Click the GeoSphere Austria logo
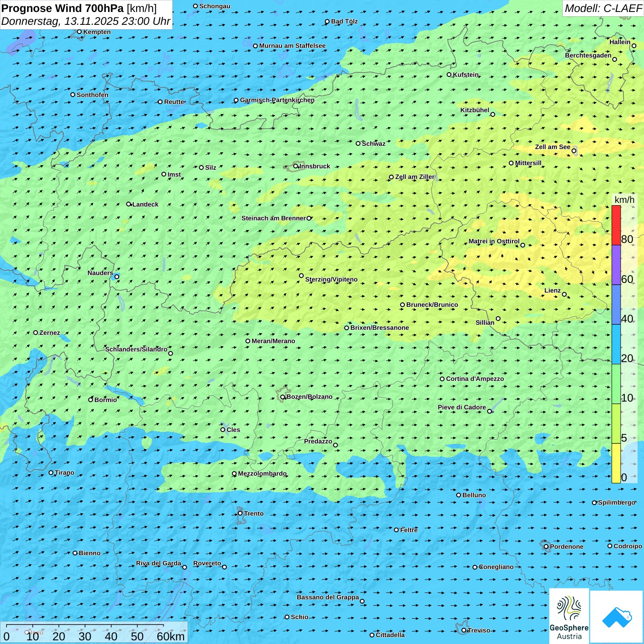This screenshot has width=644, height=644. 569,615
